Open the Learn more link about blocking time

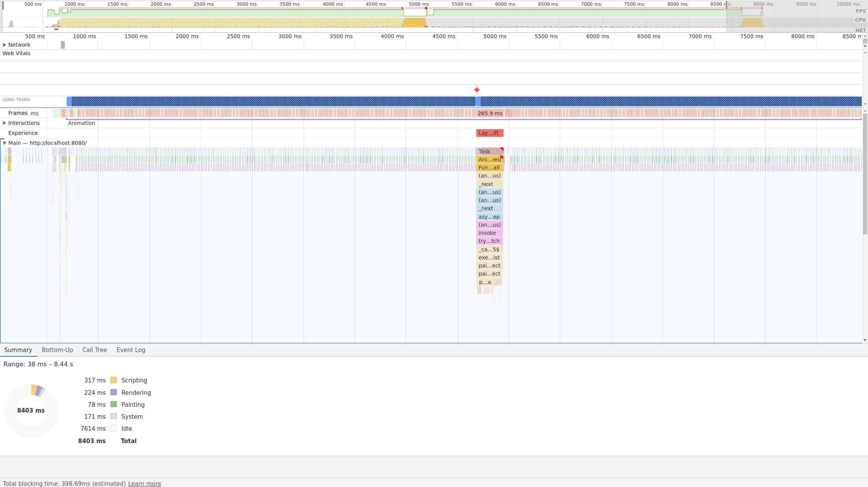(145, 484)
